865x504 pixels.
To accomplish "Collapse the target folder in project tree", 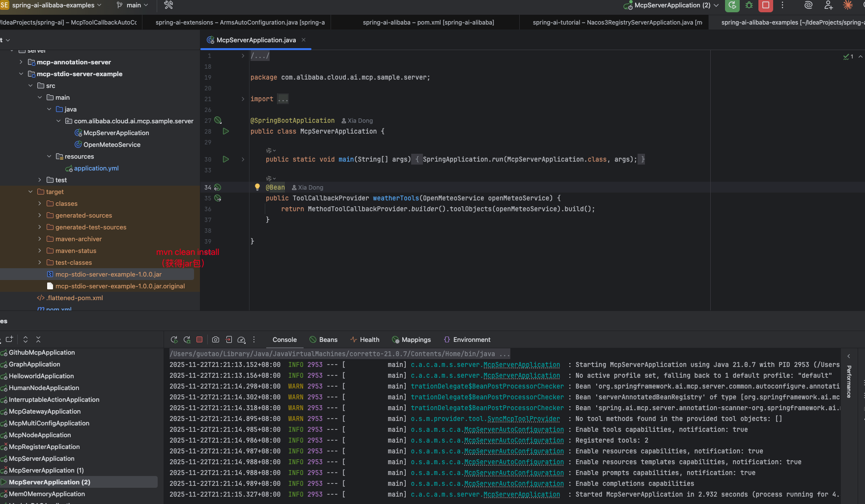I will [30, 192].
